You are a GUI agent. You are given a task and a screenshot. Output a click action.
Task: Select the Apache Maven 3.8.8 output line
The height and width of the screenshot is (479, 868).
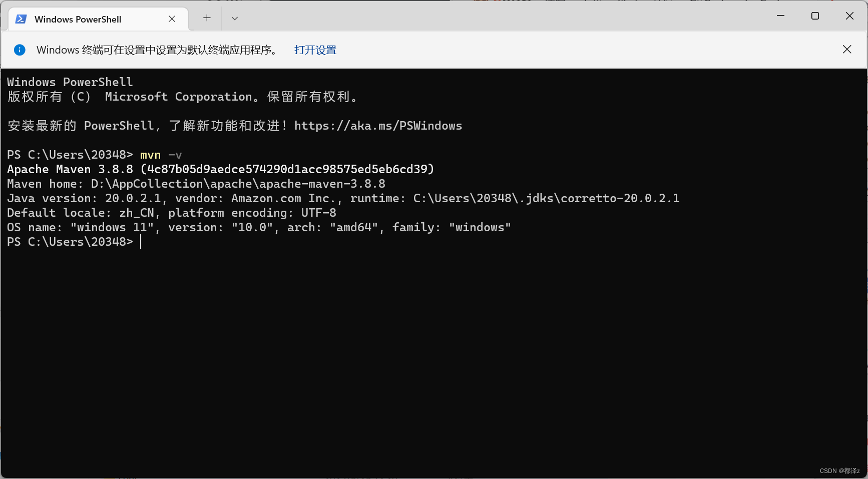[x=220, y=169]
